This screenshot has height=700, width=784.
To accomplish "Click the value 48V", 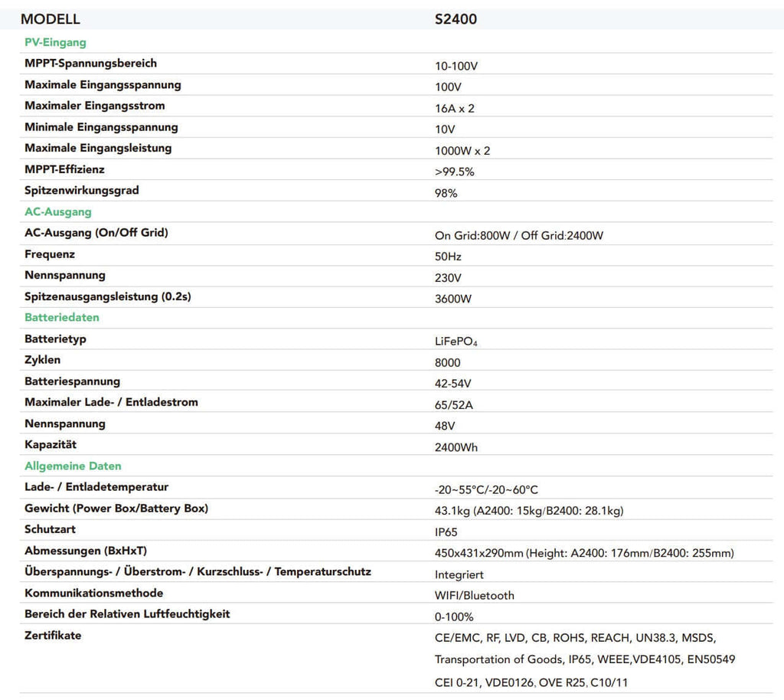I will pyautogui.click(x=445, y=426).
